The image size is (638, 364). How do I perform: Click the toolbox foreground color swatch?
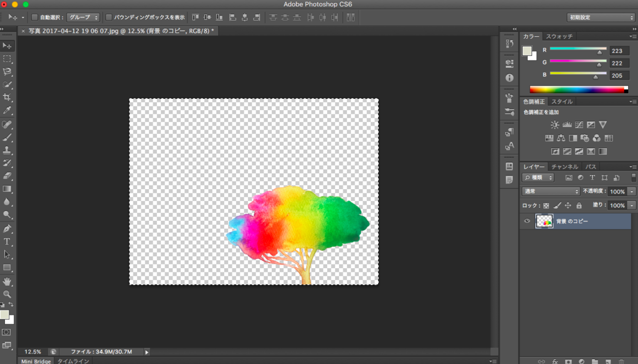coord(4,315)
